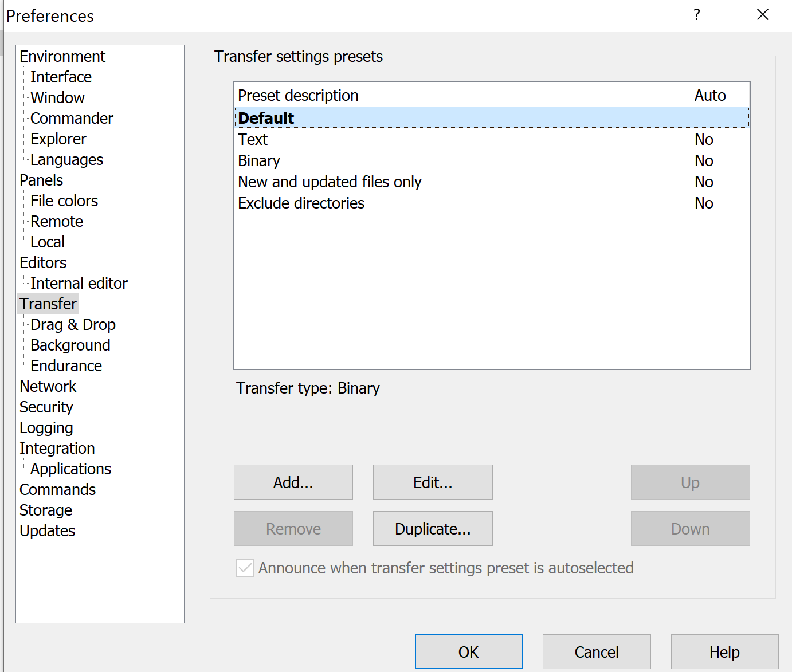Screen dimensions: 792x672
Task: Click the Edit... button
Action: (433, 482)
